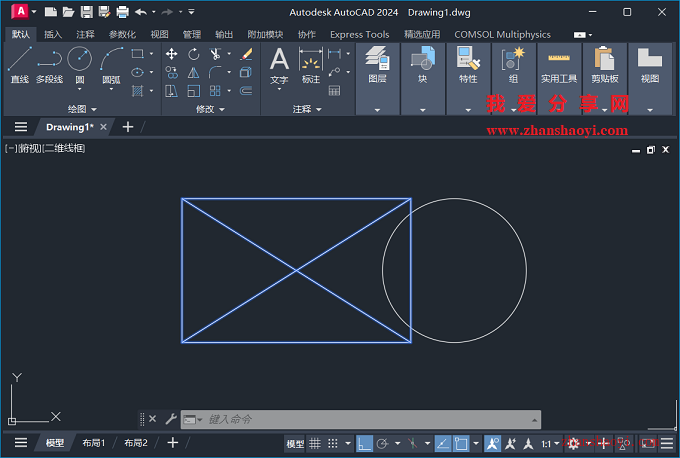Activate the Stretch tool
This screenshot has height=458, width=680.
pos(172,91)
